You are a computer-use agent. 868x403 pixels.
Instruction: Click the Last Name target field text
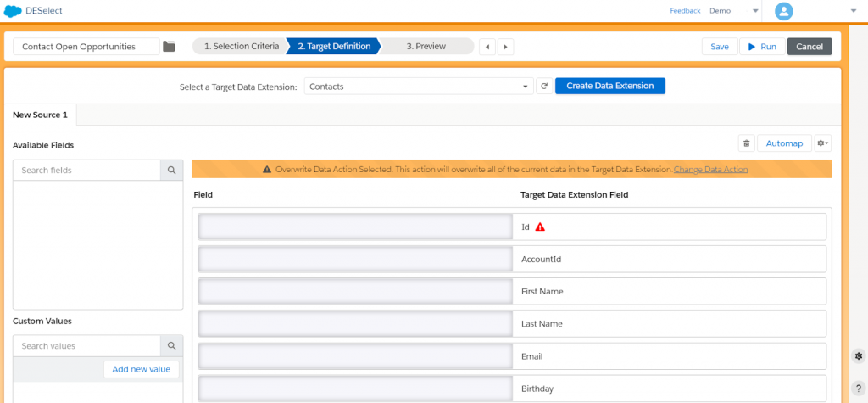(542, 324)
